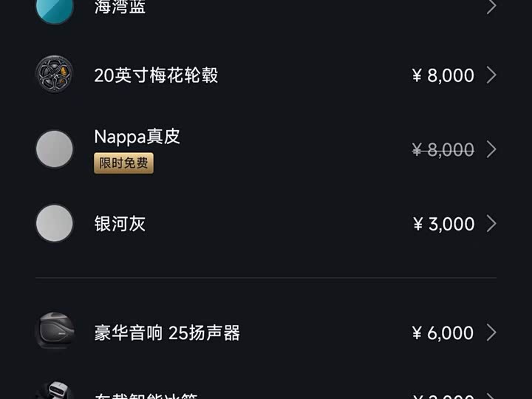Click the crossed-out ¥8,000 Nappa price
The height and width of the screenshot is (399, 532).
coord(443,149)
